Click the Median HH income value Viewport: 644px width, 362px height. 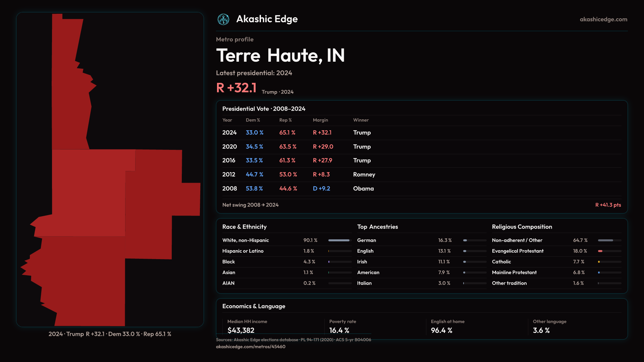click(x=241, y=330)
